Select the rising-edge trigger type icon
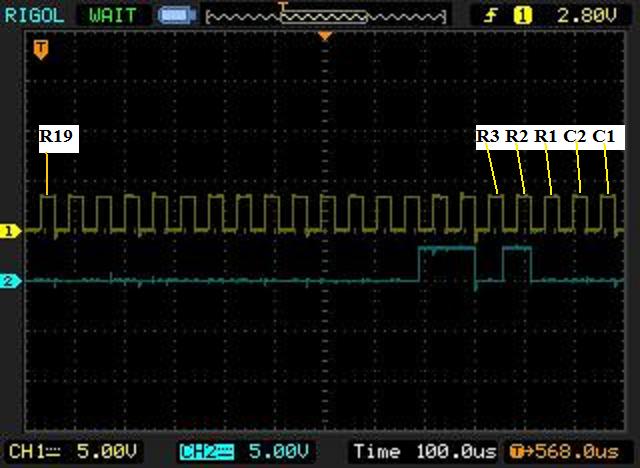Screen dimensions: 640x468 pyautogui.click(x=490, y=15)
